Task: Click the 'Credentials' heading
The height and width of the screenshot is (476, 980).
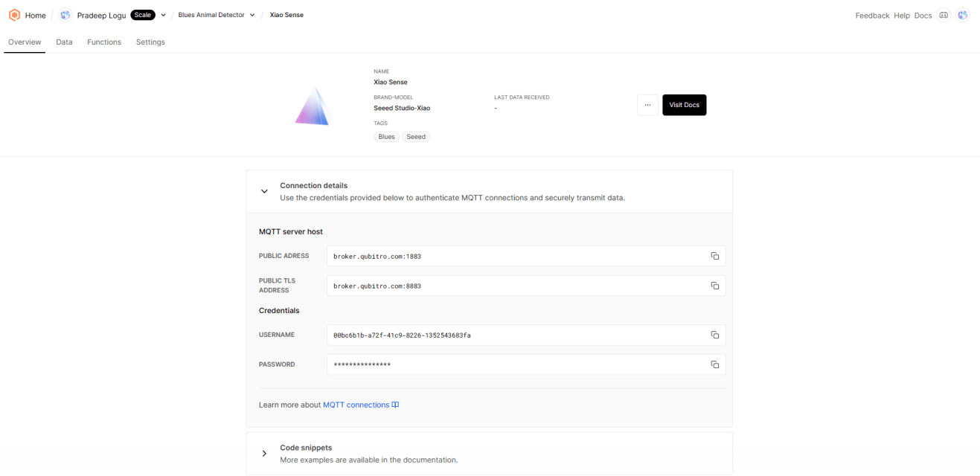Action: (279, 310)
